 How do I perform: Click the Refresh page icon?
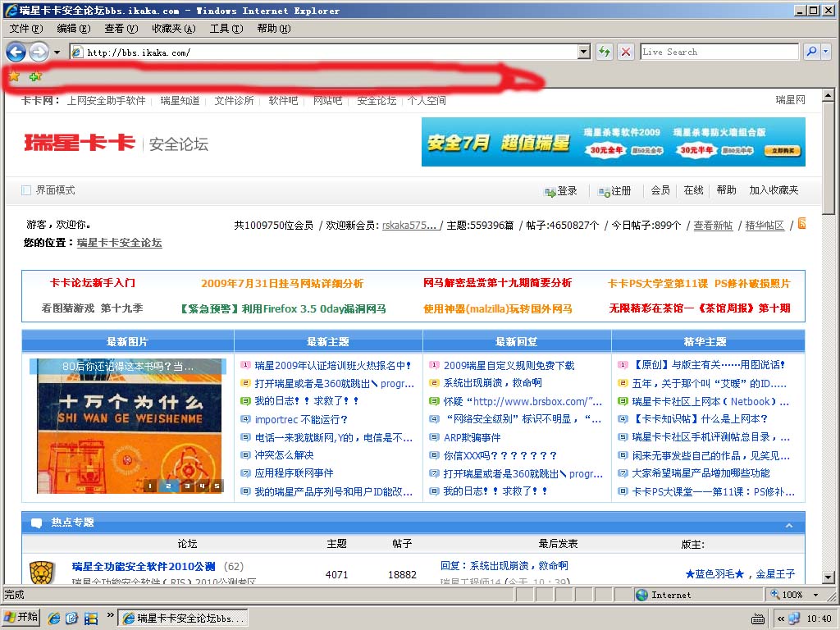coord(605,52)
